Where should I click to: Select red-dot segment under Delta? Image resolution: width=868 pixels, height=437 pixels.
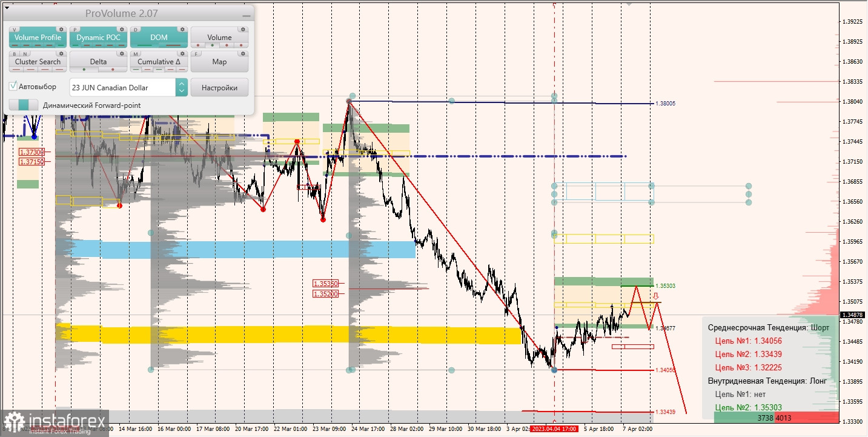click(111, 70)
